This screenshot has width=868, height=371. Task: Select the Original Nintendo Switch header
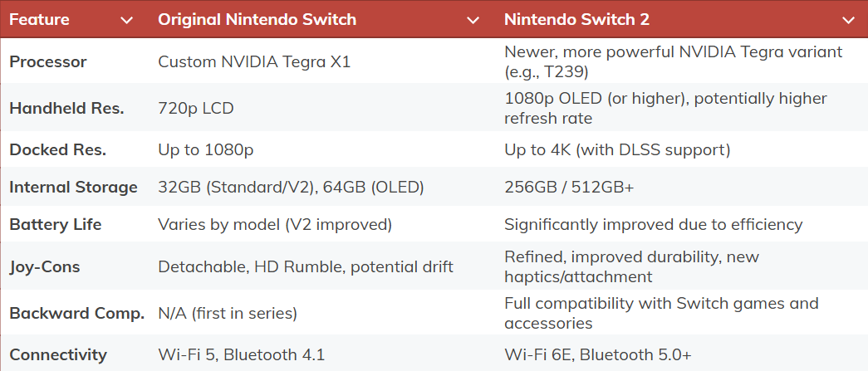click(257, 20)
